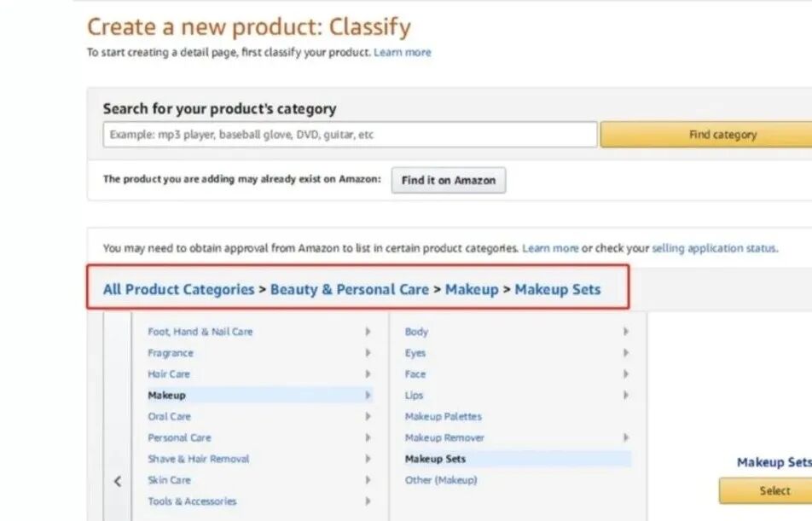The image size is (812, 521).
Task: Expand the Fragrance category arrow
Action: pos(368,353)
